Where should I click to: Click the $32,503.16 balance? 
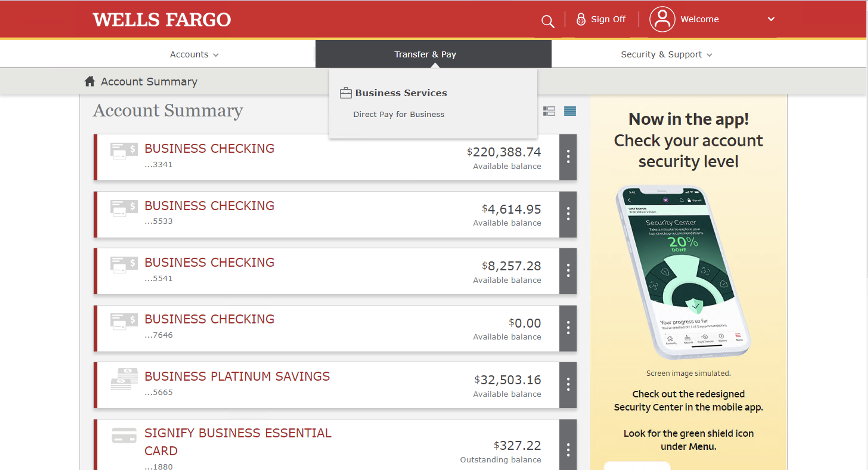pos(508,380)
